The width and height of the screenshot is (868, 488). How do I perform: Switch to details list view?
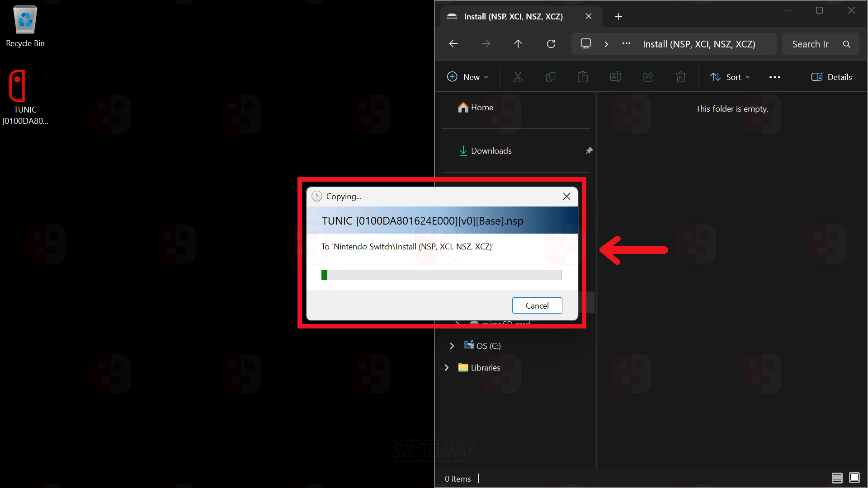click(x=837, y=478)
